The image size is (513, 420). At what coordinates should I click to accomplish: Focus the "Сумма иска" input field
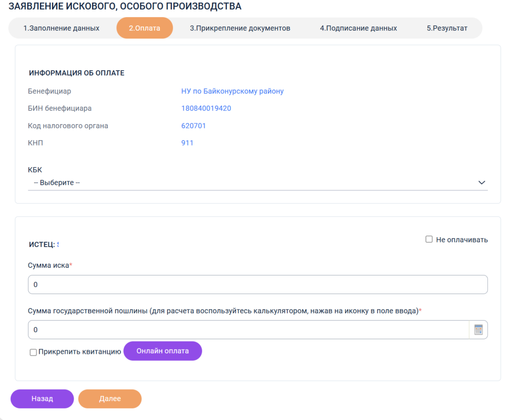258,285
